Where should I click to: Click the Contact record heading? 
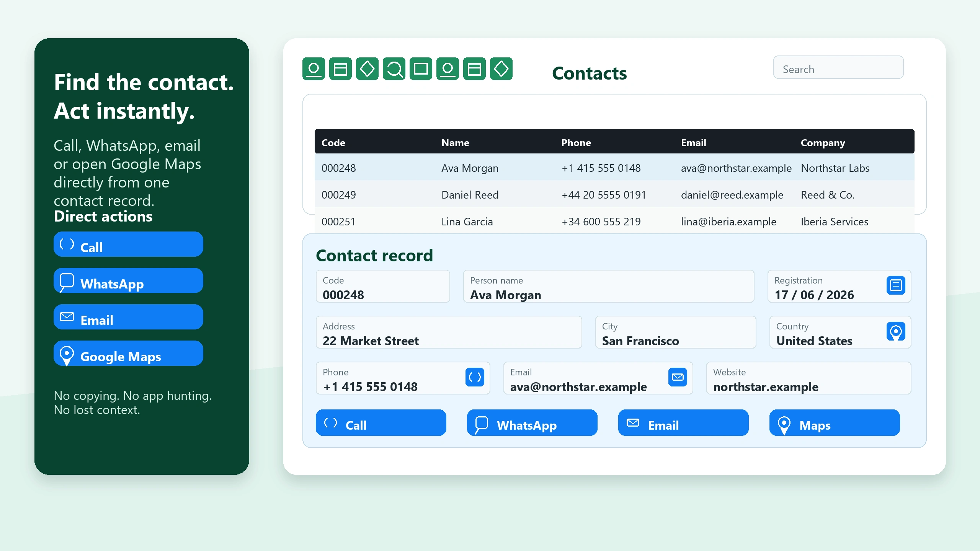tap(374, 255)
